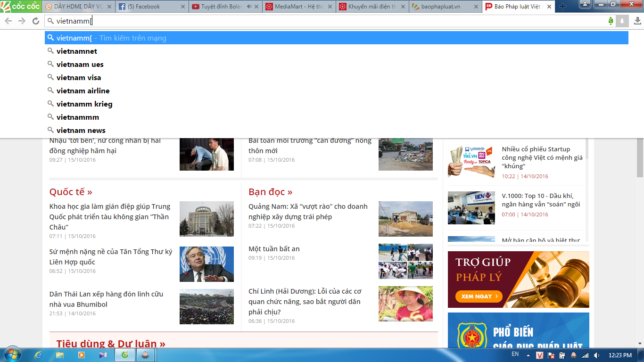Show hidden system tray icons
644x362 pixels.
point(528,355)
